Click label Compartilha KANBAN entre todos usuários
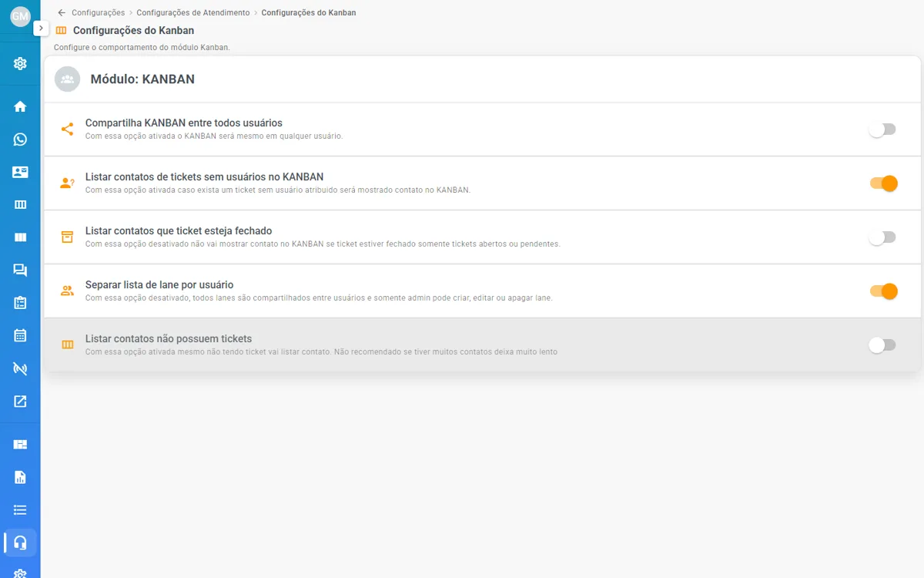 pos(184,123)
